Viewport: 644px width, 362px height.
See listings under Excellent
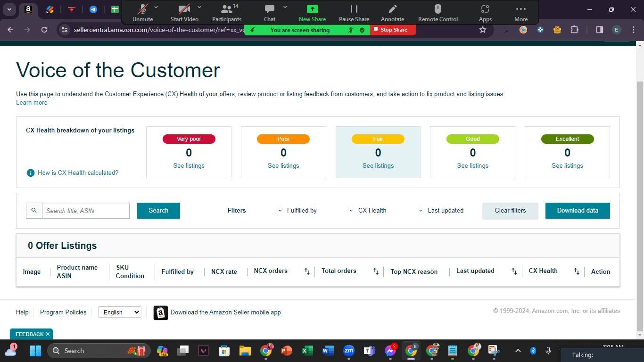[568, 166]
